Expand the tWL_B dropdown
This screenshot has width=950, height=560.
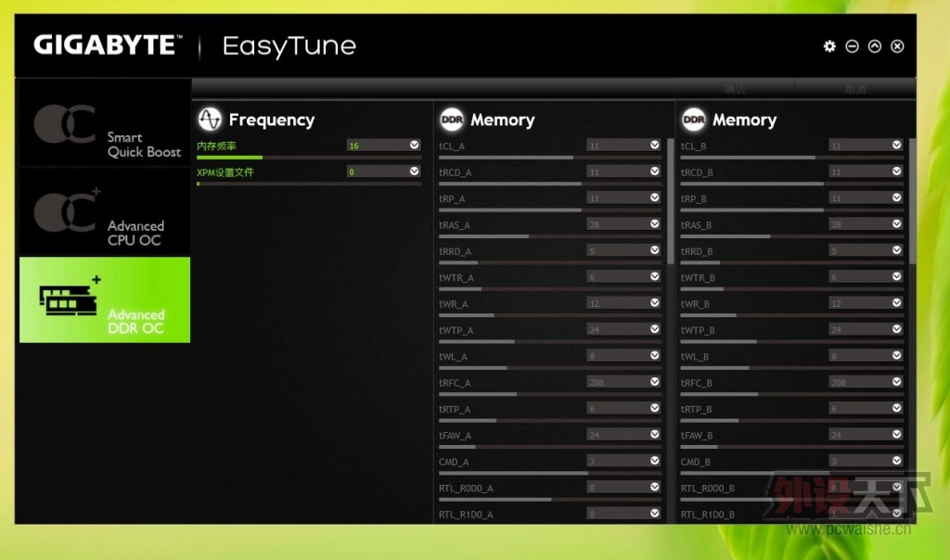pyautogui.click(x=897, y=355)
